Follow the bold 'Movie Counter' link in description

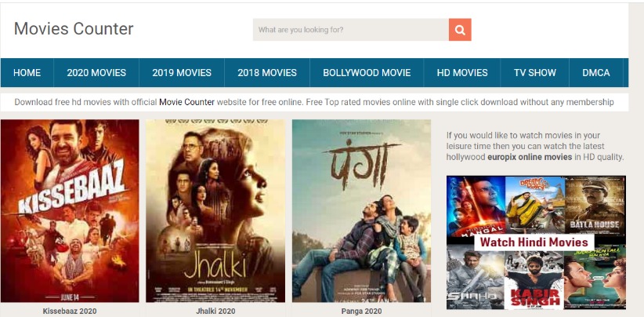pyautogui.click(x=187, y=102)
